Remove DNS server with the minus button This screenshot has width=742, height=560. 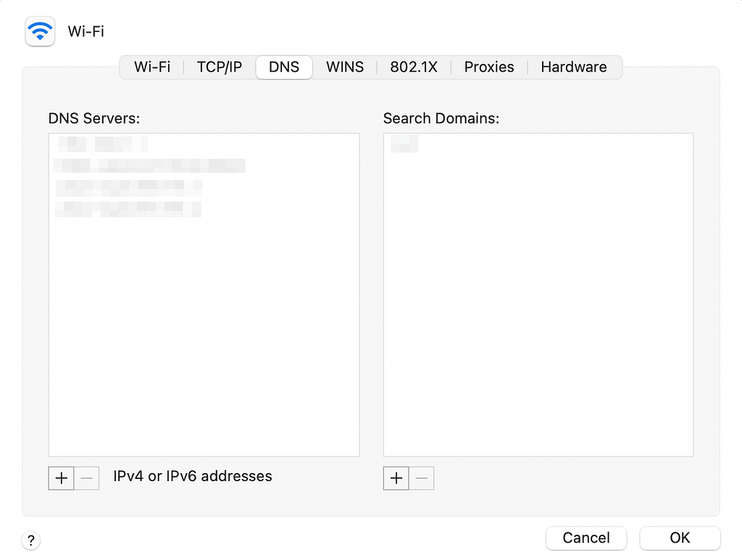point(87,478)
